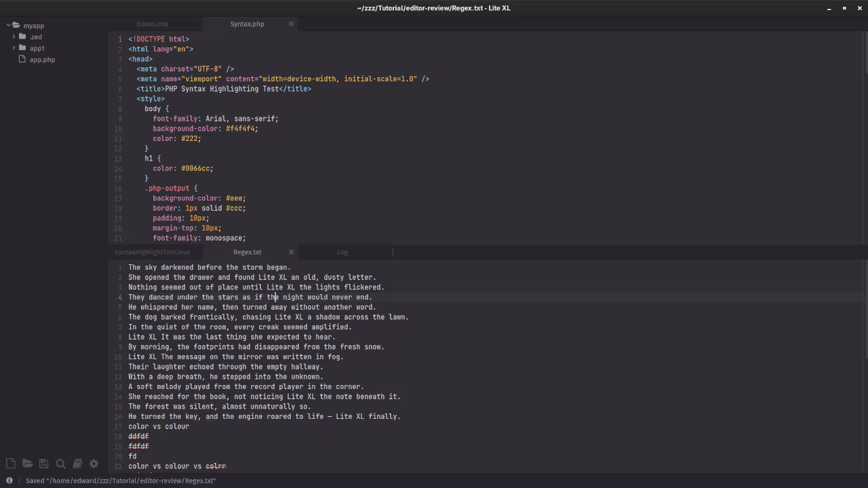Click the New File toolbar icon
The image size is (868, 488).
pos(11,464)
